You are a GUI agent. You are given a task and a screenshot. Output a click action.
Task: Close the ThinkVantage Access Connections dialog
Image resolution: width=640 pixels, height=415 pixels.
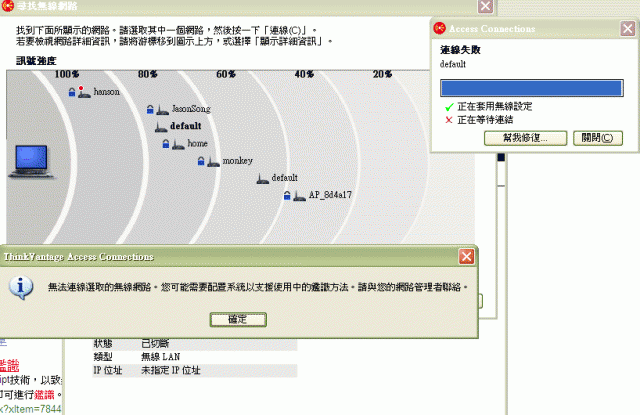click(466, 257)
